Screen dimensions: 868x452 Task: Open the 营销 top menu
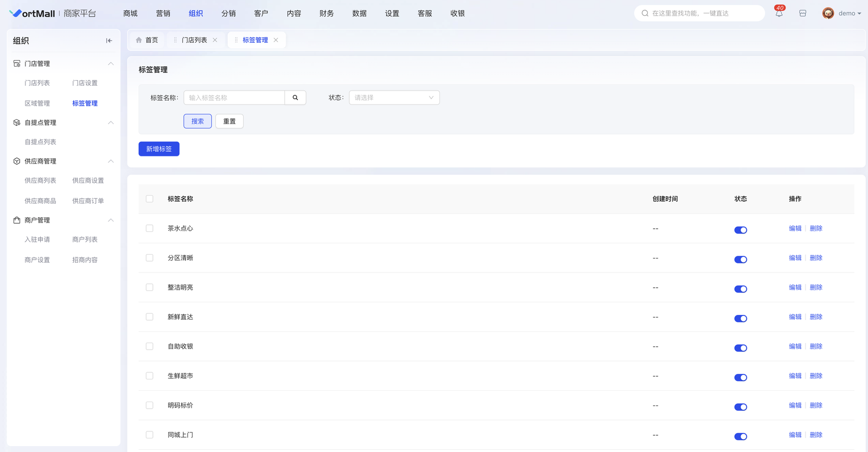point(163,14)
